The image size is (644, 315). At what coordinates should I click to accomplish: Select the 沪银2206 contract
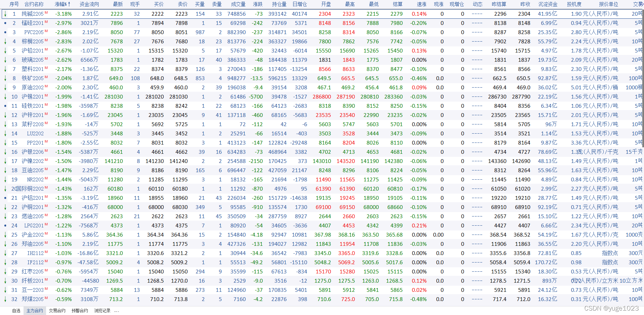pyautogui.click(x=33, y=152)
